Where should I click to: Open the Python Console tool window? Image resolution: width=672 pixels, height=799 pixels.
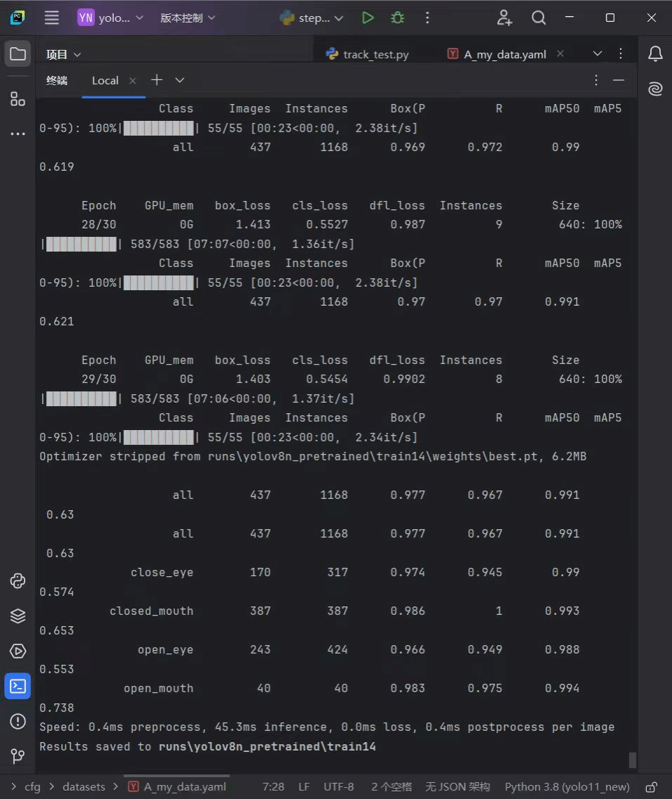(x=18, y=581)
